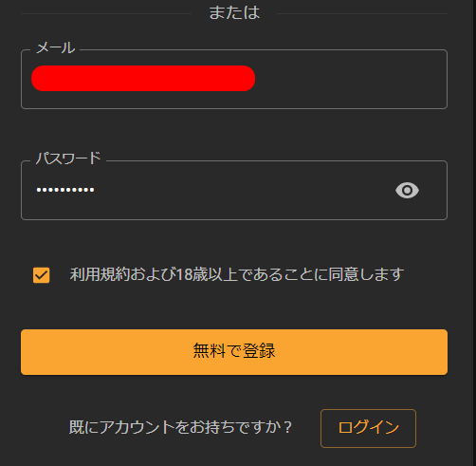This screenshot has height=466, width=476.
Task: Click the 既にアカウントをお持ちですか？ text
Action: [180, 427]
